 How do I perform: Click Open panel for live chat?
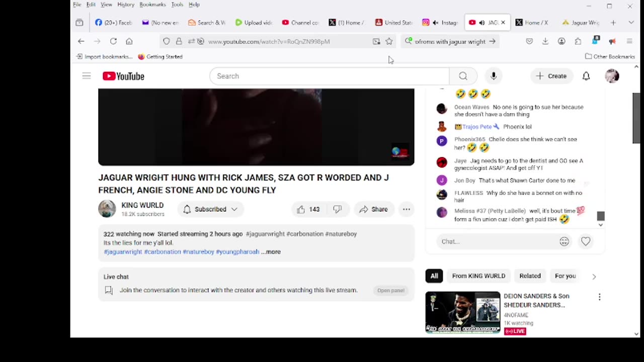click(x=391, y=291)
